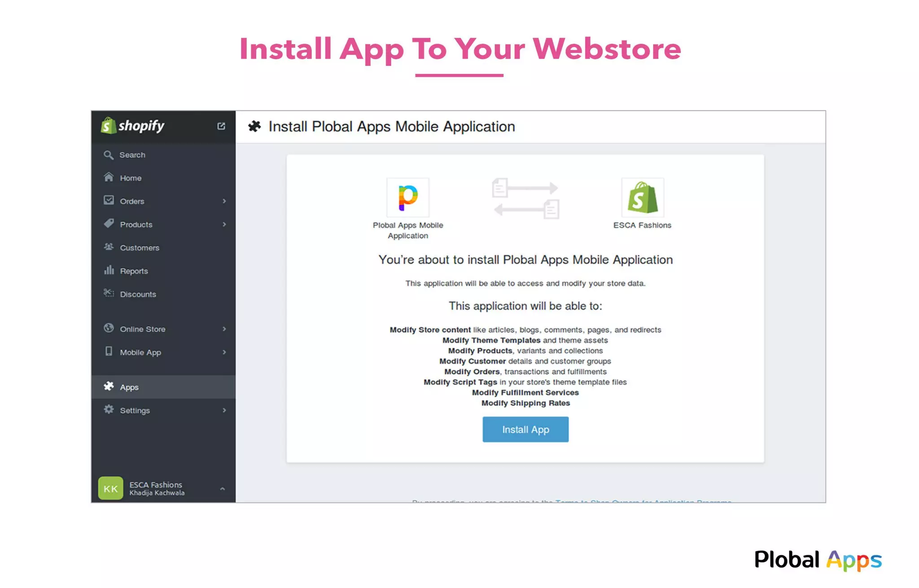Click the KK account avatar
This screenshot has width=919, height=588.
(110, 488)
